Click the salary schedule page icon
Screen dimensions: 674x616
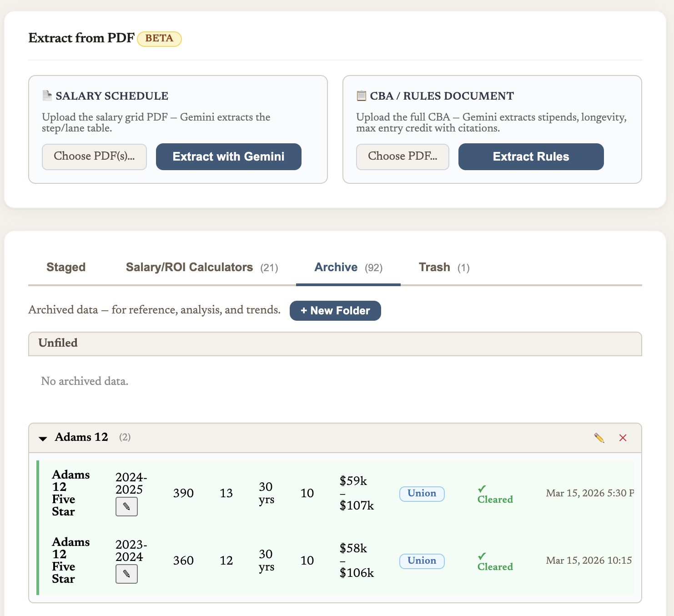(47, 95)
